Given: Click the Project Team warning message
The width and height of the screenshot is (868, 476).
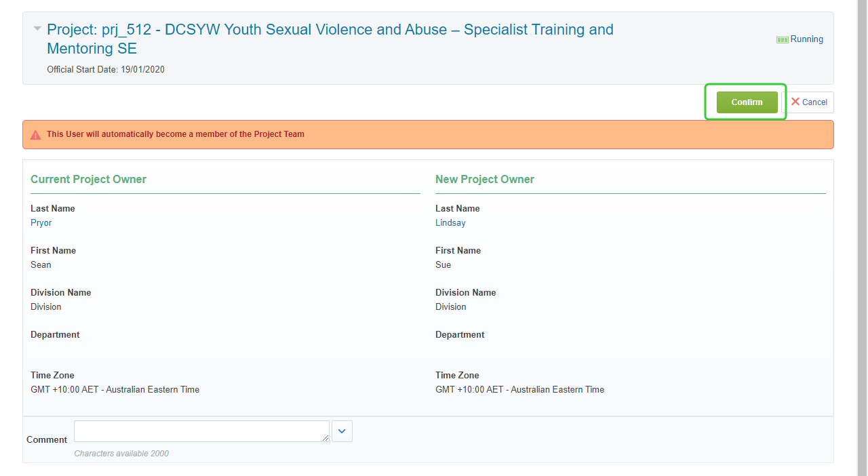Looking at the screenshot, I should point(175,134).
